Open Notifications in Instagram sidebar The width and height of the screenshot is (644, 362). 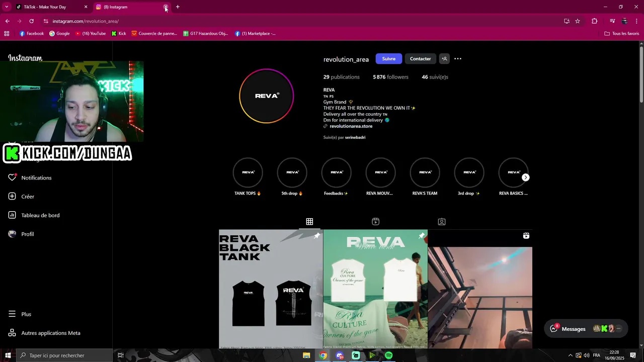click(x=30, y=178)
